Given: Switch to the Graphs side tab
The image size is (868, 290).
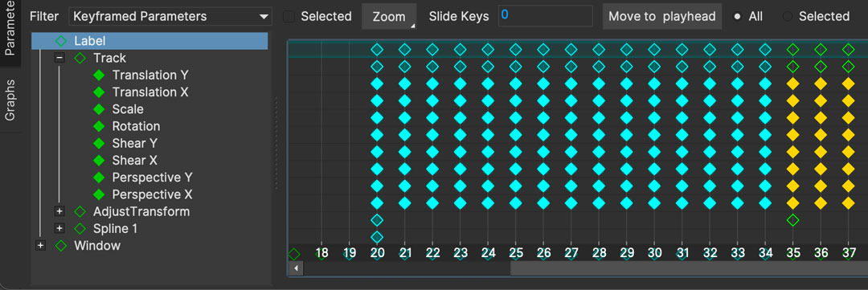Looking at the screenshot, I should [x=10, y=100].
